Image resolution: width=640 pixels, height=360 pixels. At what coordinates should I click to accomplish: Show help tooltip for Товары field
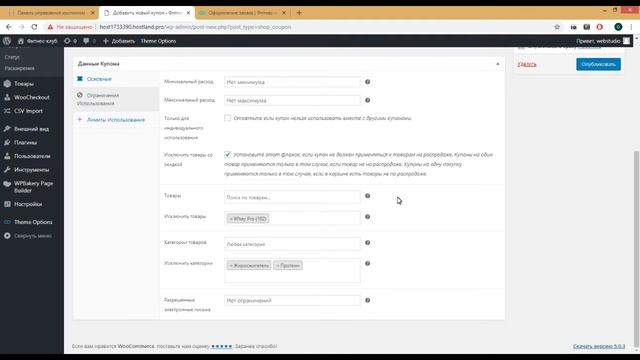pyautogui.click(x=367, y=196)
